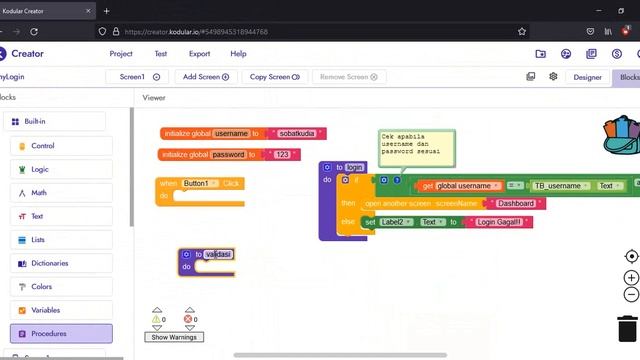640x360 pixels.
Task: Open the Help menu
Action: (x=238, y=53)
